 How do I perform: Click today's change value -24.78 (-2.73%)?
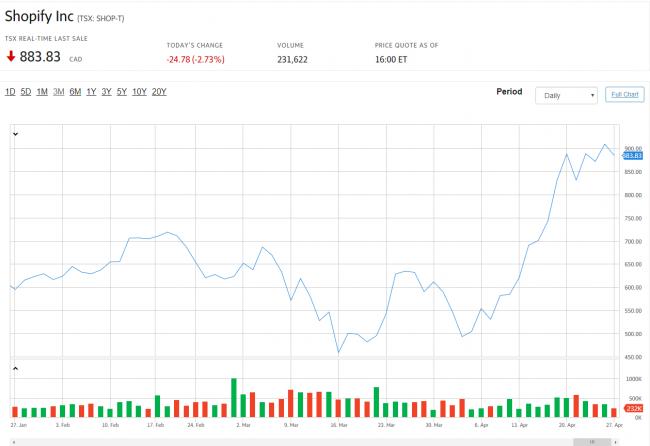[195, 59]
